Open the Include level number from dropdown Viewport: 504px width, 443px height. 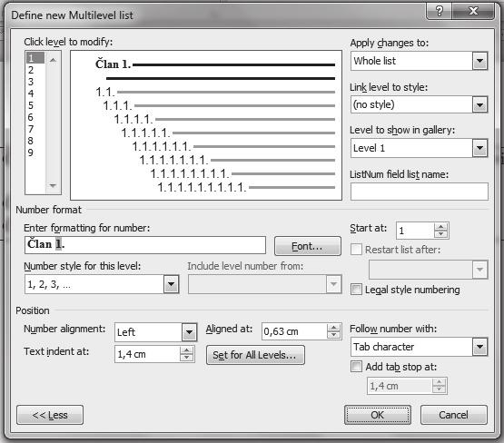click(333, 284)
